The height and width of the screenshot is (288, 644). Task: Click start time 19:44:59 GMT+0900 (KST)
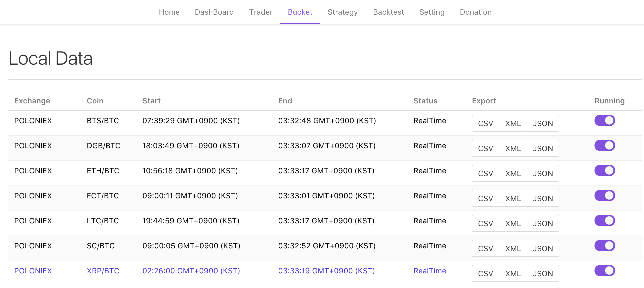[x=191, y=221]
